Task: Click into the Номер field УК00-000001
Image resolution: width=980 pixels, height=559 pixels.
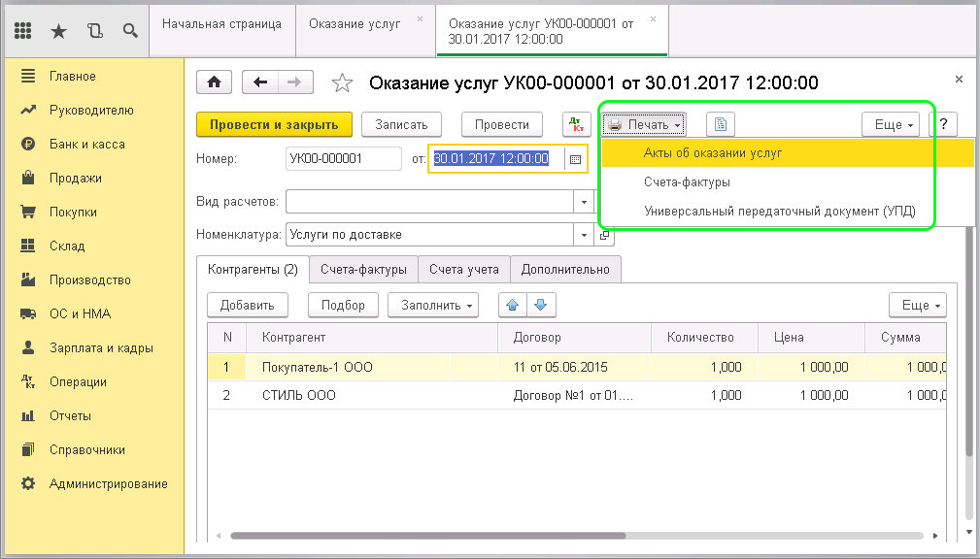Action: click(x=343, y=158)
